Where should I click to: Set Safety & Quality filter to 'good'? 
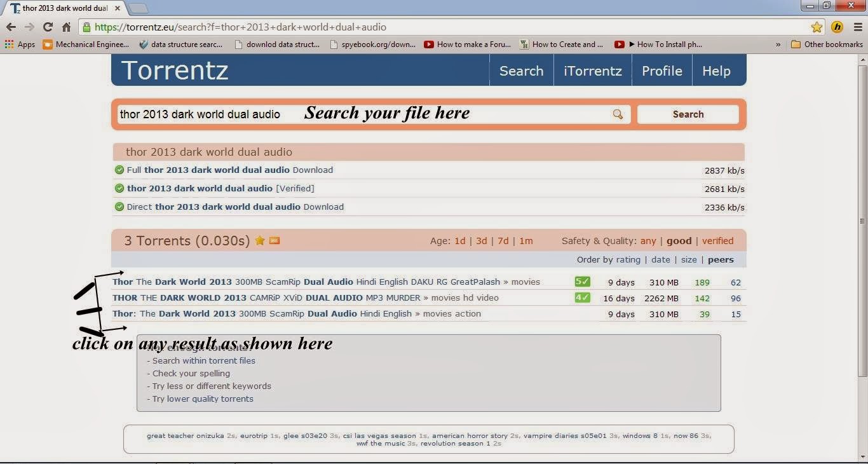click(x=679, y=241)
